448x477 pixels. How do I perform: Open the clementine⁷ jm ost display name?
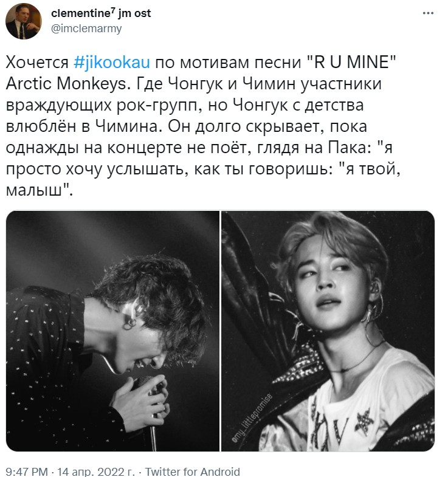[x=101, y=13]
